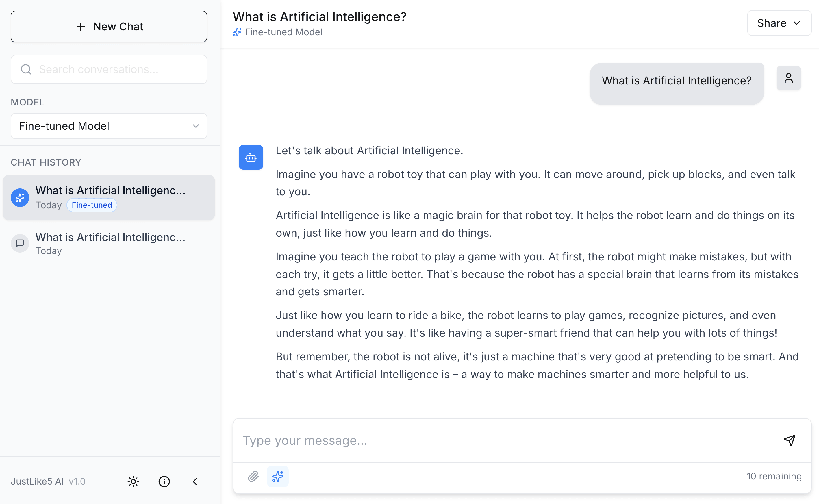Click the sparkle icon next to Fine-tuned Model header

click(x=237, y=32)
